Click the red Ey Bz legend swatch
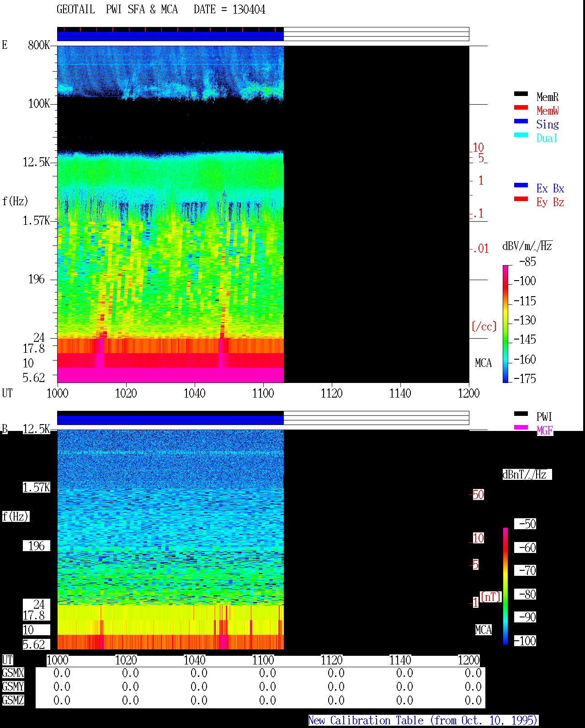This screenshot has width=585, height=728. tap(521, 199)
